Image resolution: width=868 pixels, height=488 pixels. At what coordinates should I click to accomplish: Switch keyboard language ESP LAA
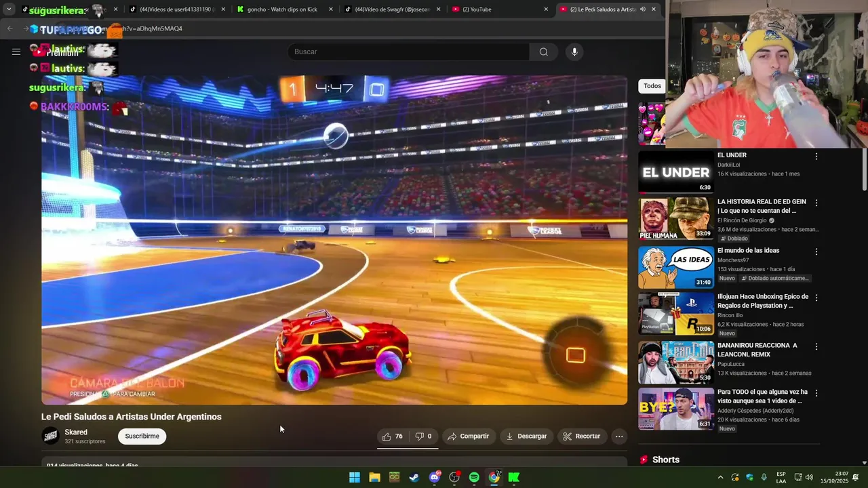point(781,477)
